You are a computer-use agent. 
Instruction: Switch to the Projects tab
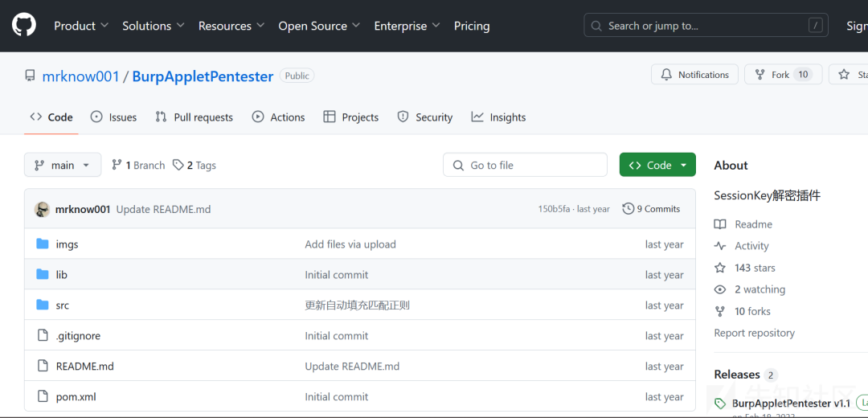(x=351, y=117)
